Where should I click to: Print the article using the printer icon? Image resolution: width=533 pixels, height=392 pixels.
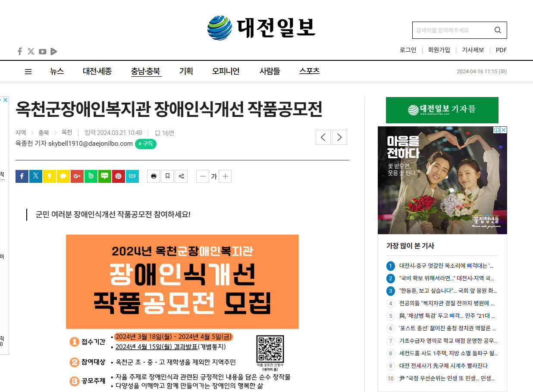(154, 176)
